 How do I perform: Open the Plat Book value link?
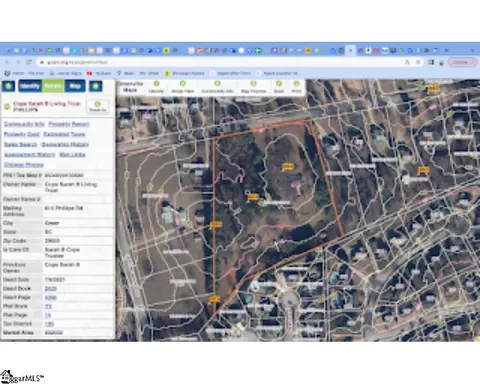(48, 306)
